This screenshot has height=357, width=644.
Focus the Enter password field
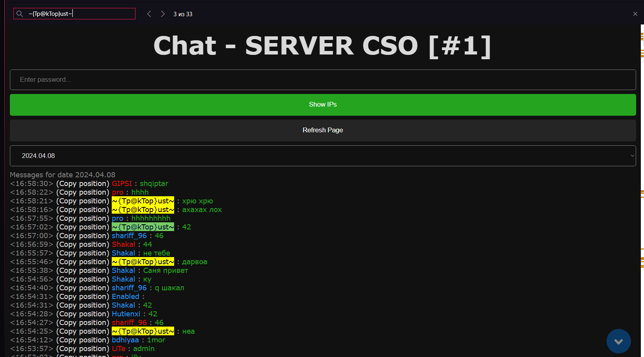[x=323, y=80]
